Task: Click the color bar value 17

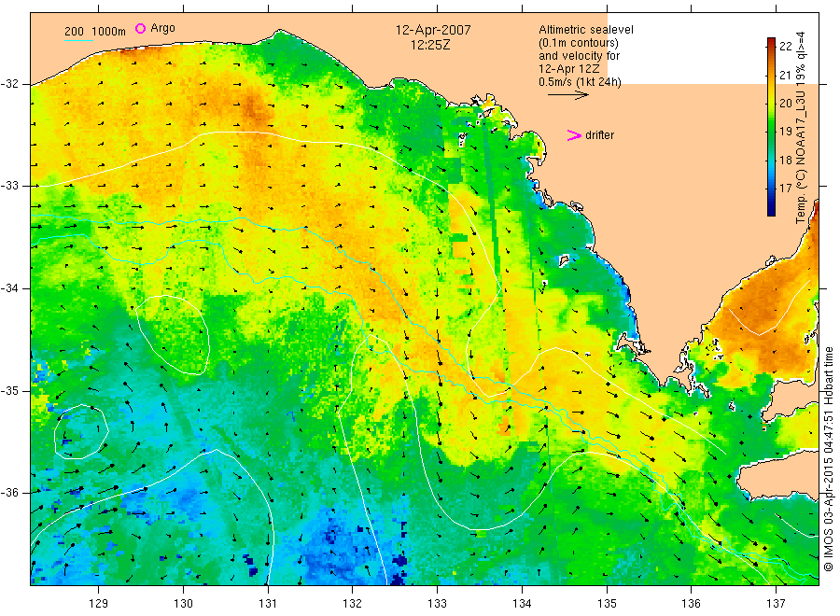Action: 785,189
